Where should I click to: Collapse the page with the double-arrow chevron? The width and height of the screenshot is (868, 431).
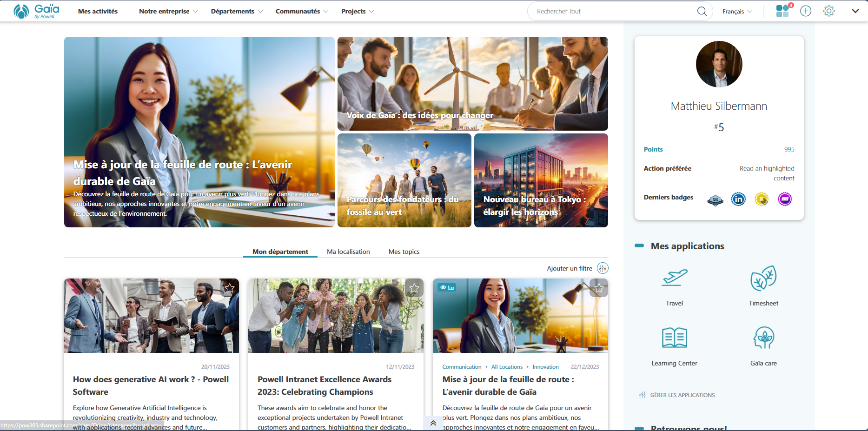click(433, 423)
